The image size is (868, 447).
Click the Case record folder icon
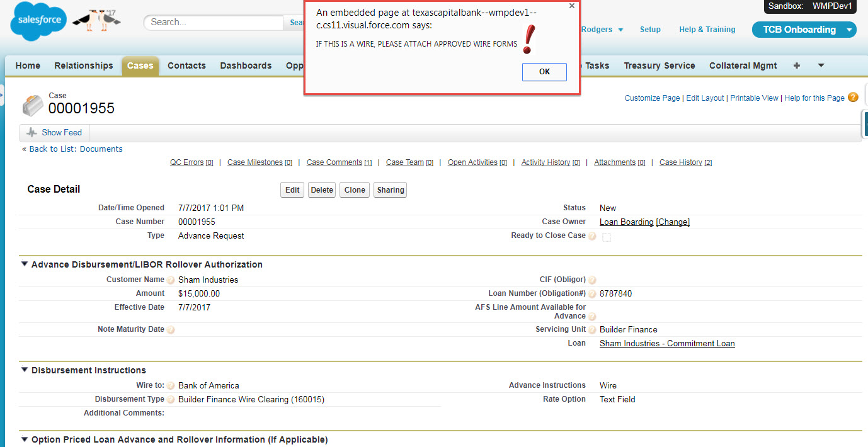tap(33, 105)
